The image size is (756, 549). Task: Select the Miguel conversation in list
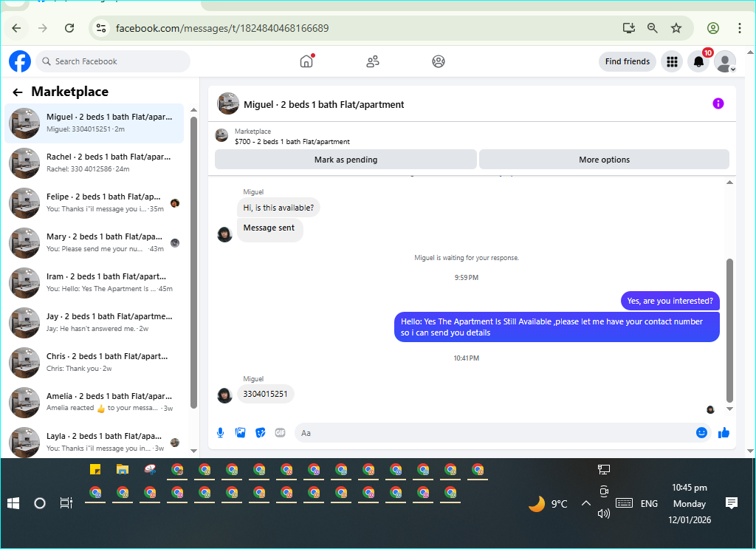94,123
